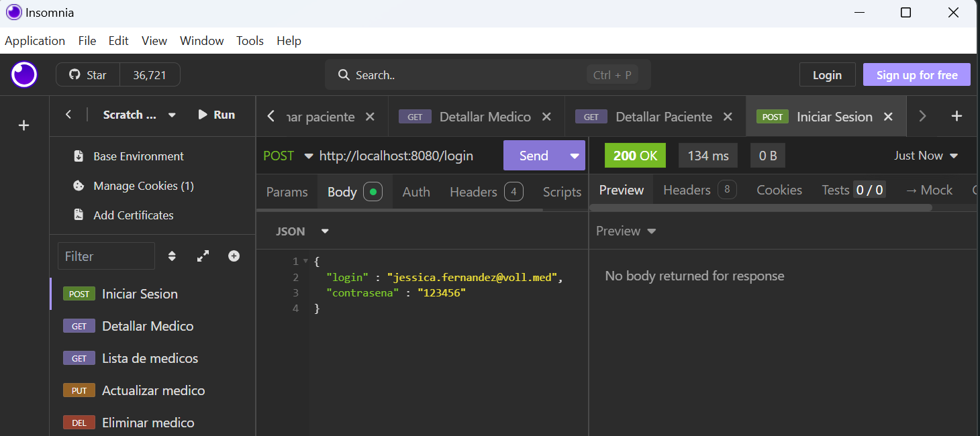Viewport: 980px width, 436px height.
Task: Click the request Filter field
Action: coord(106,256)
